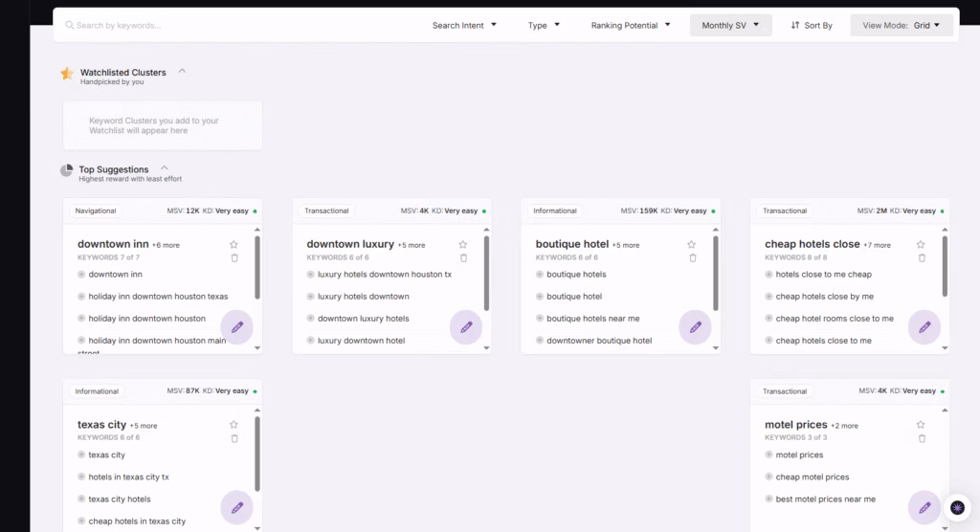The height and width of the screenshot is (532, 980).
Task: Delete the boutique hotel cluster
Action: pos(692,257)
